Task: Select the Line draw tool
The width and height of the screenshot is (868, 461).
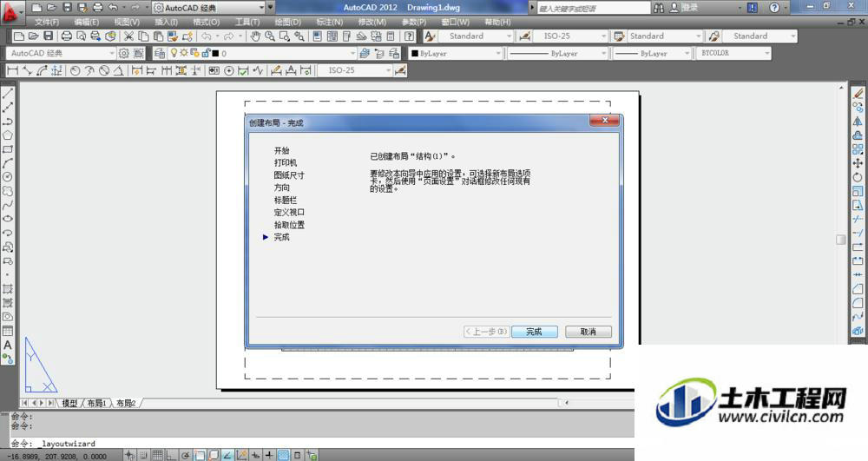Action: tap(8, 94)
